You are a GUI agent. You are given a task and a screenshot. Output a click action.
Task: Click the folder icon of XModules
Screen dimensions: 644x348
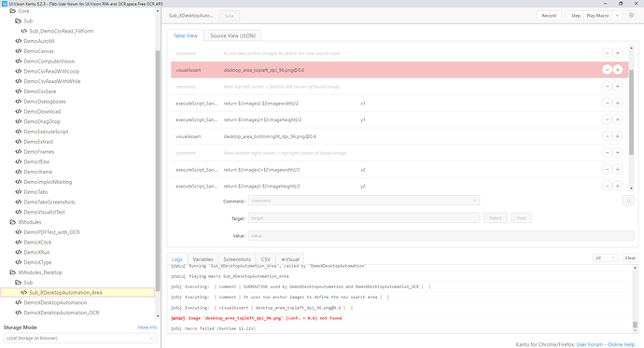tap(13, 222)
